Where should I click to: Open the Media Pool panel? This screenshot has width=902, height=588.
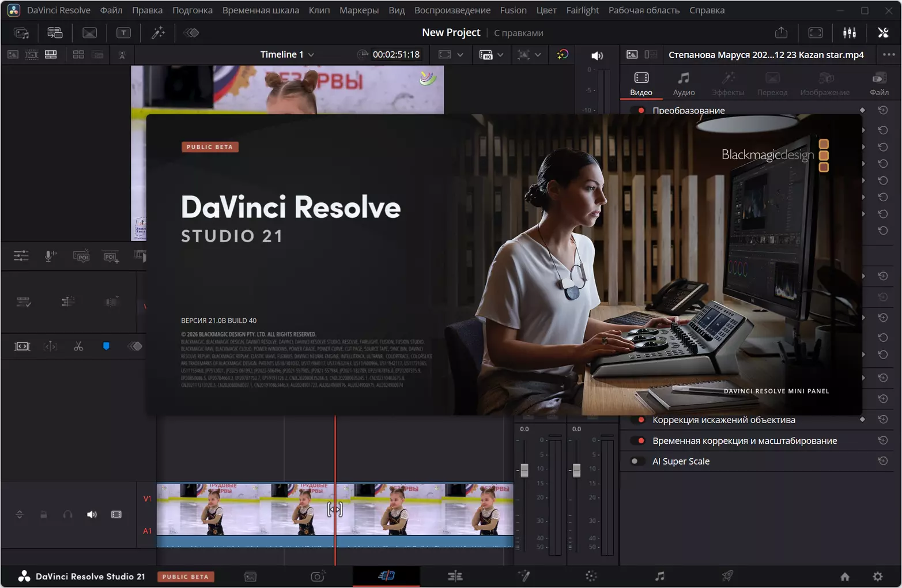point(21,33)
